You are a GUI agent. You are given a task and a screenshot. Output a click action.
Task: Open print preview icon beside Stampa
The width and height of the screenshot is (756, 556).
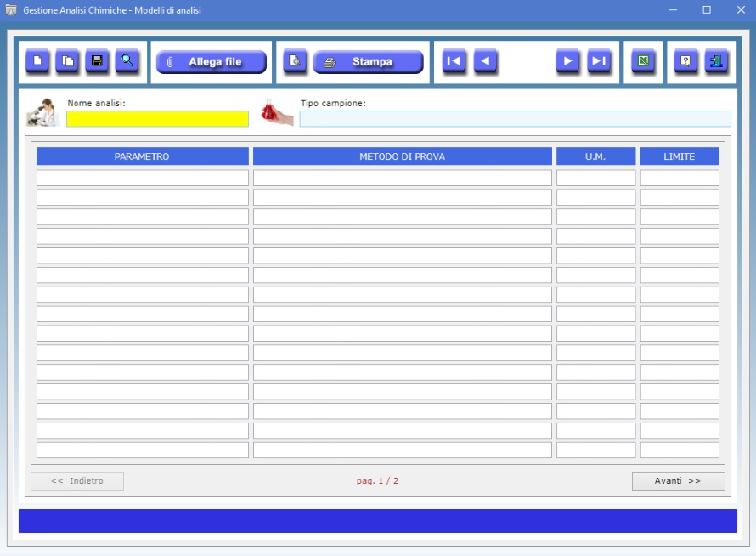[x=295, y=61]
